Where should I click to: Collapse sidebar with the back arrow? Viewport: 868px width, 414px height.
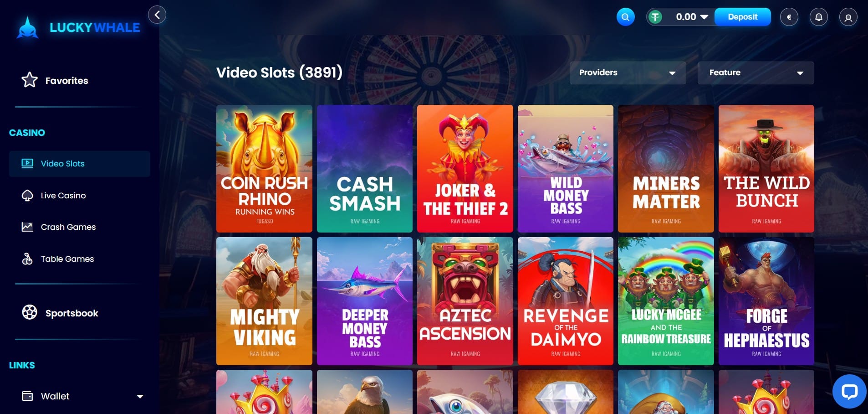(157, 15)
